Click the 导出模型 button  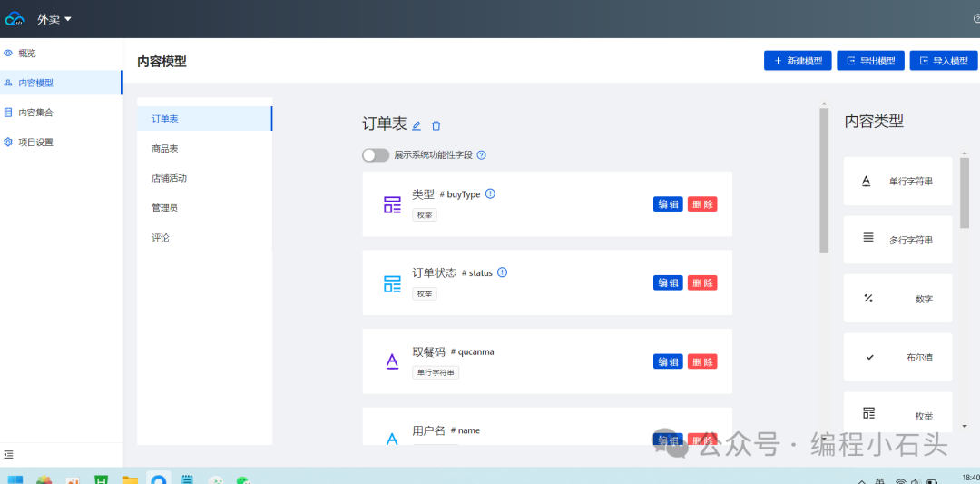coord(870,61)
